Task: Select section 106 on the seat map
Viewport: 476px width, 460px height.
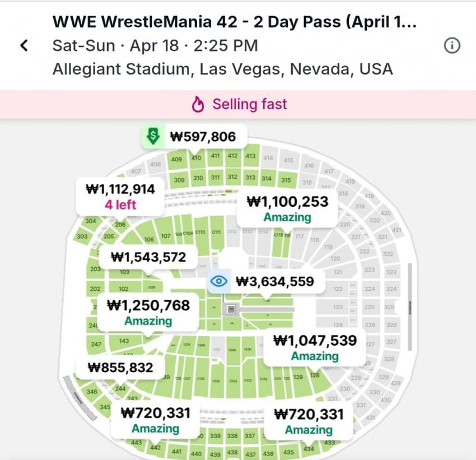Action: (x=149, y=239)
